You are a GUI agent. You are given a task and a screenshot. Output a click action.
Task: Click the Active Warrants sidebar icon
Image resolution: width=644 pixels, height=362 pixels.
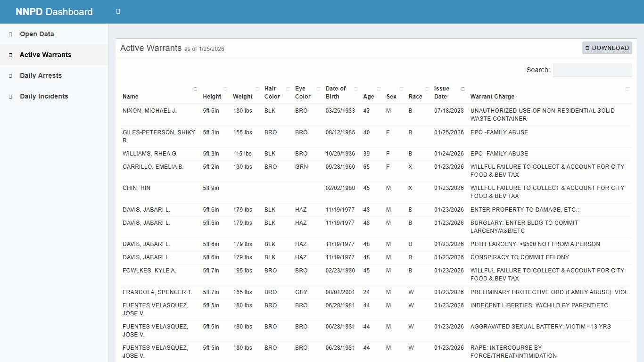9,55
